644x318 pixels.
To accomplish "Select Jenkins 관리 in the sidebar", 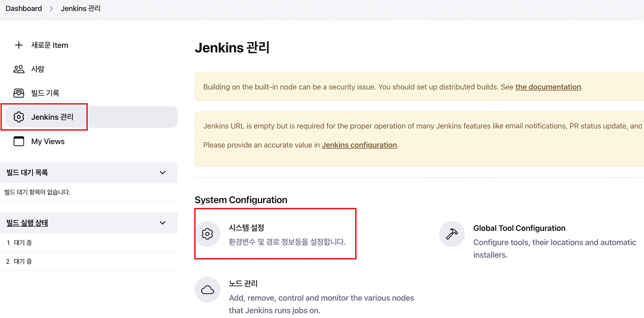I will pyautogui.click(x=91, y=117).
